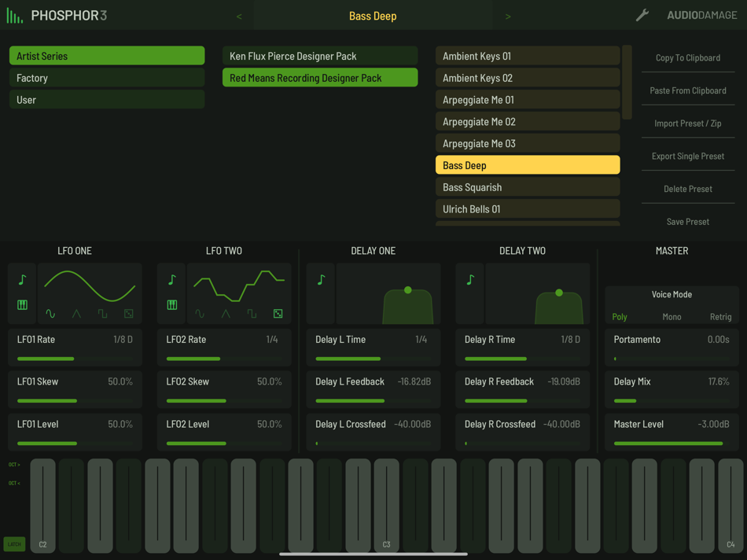Toggle the LATCH button on the keyboard
The width and height of the screenshot is (747, 560).
coord(13,543)
